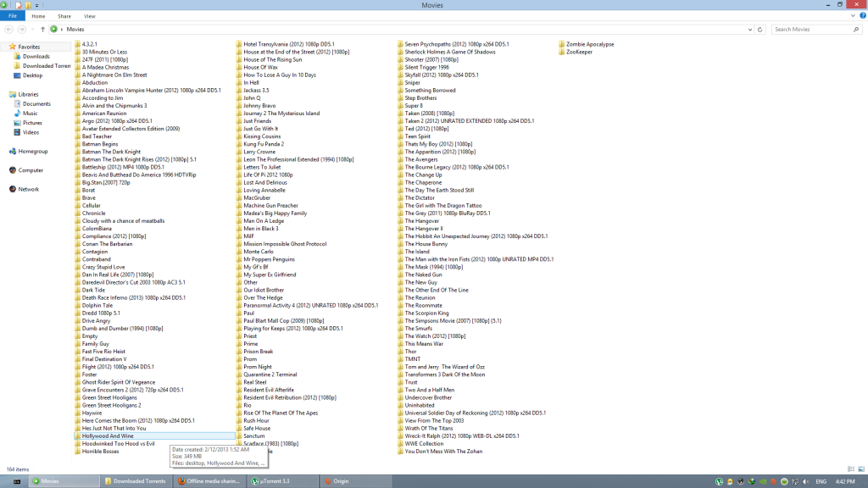The width and height of the screenshot is (868, 488).
Task: Select Homegroup in navigation pane
Action: click(x=33, y=152)
